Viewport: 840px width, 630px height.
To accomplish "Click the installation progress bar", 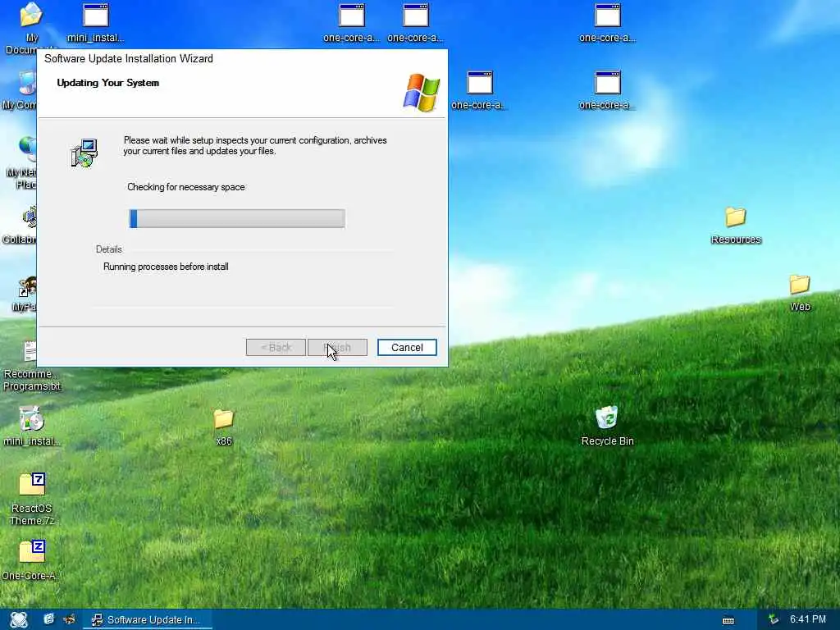I will click(x=237, y=218).
